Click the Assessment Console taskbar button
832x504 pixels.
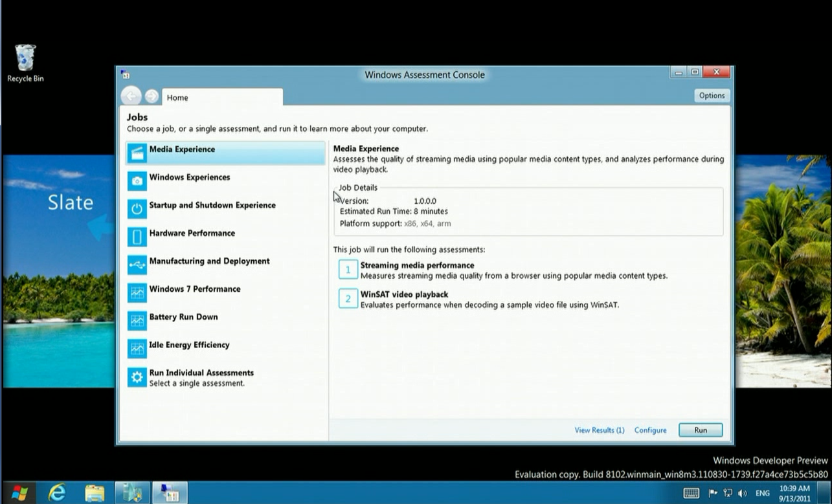(x=170, y=493)
